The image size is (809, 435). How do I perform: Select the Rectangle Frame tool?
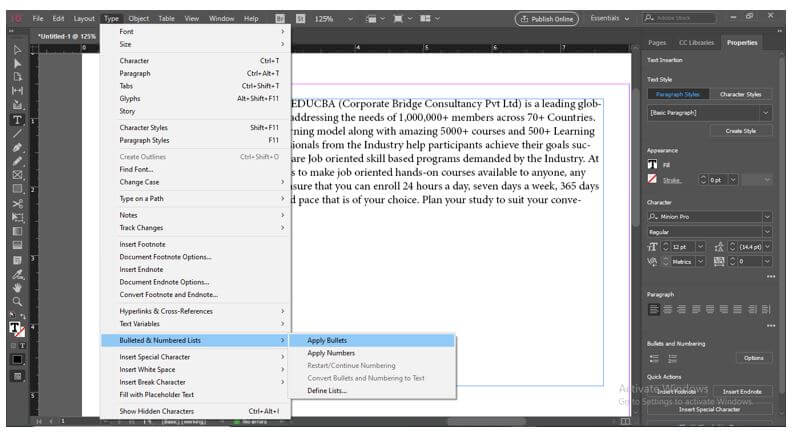click(18, 175)
